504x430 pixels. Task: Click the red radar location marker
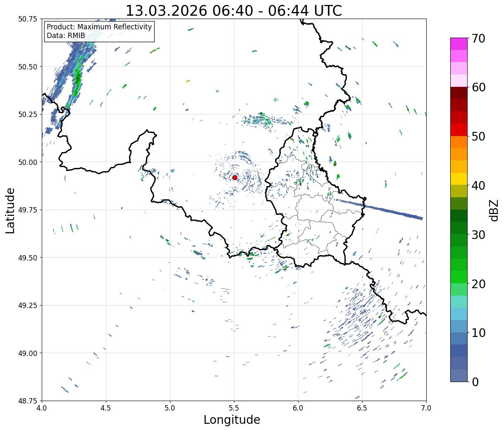tap(234, 177)
